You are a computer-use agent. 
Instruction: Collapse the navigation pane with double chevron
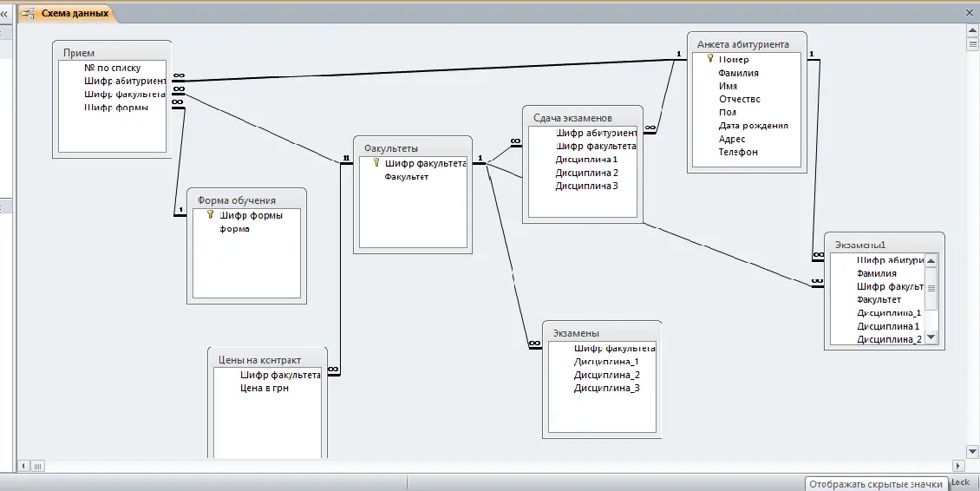tap(3, 13)
